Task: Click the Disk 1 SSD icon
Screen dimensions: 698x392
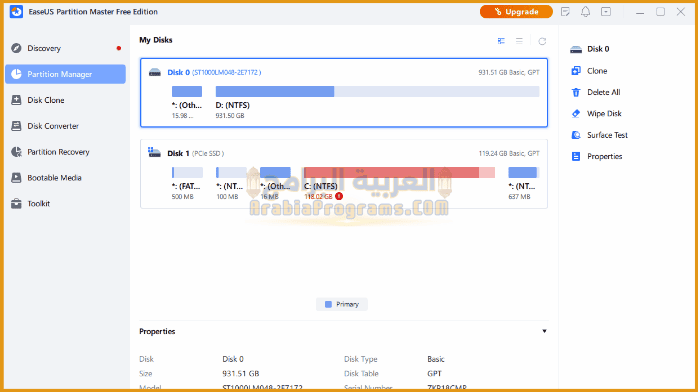Action: (x=154, y=153)
